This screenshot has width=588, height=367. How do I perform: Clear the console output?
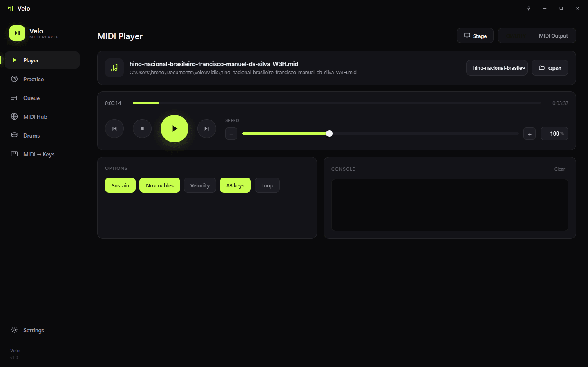click(x=559, y=169)
